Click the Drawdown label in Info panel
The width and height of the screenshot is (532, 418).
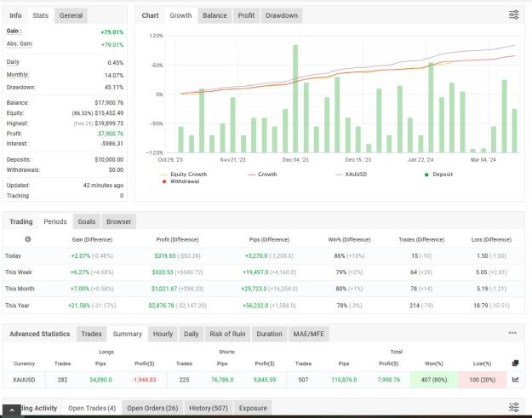[x=21, y=87]
